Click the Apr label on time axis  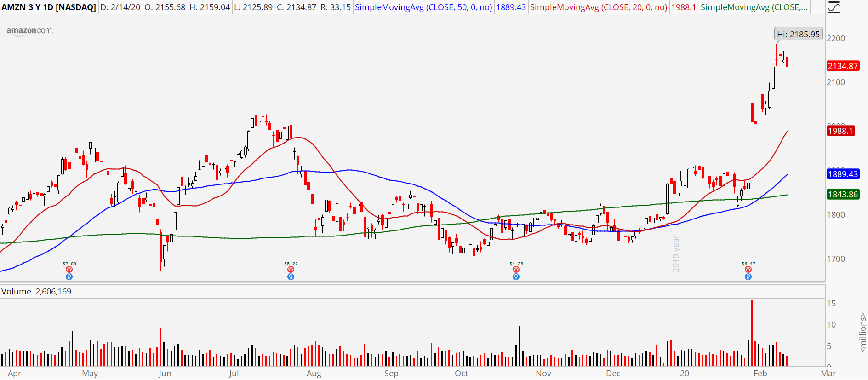coord(14,374)
